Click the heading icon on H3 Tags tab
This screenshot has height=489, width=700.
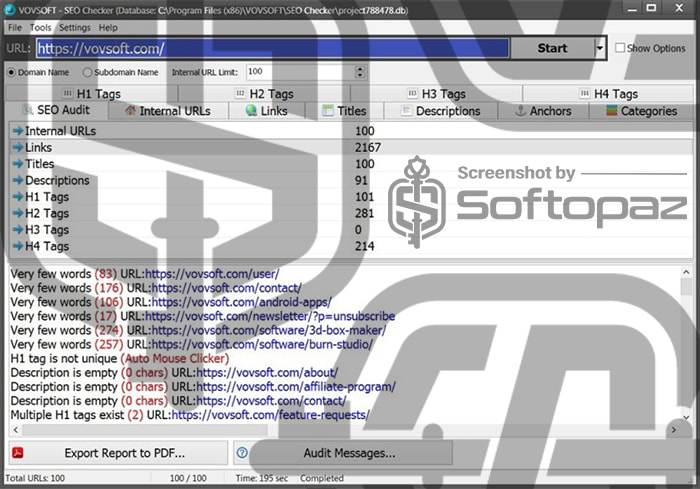(x=412, y=93)
